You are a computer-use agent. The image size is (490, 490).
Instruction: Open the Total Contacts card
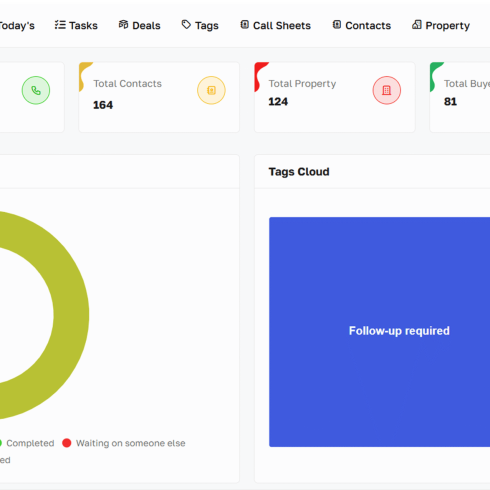[159, 97]
